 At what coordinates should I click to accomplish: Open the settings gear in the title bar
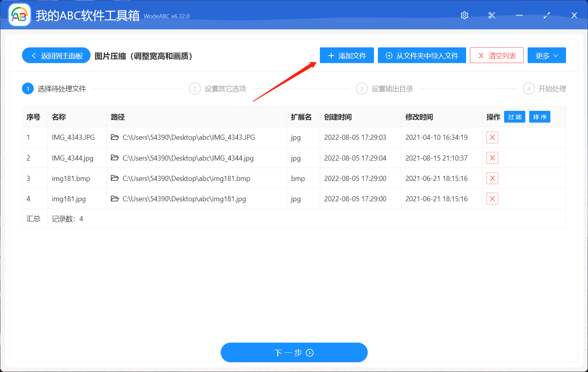(464, 15)
